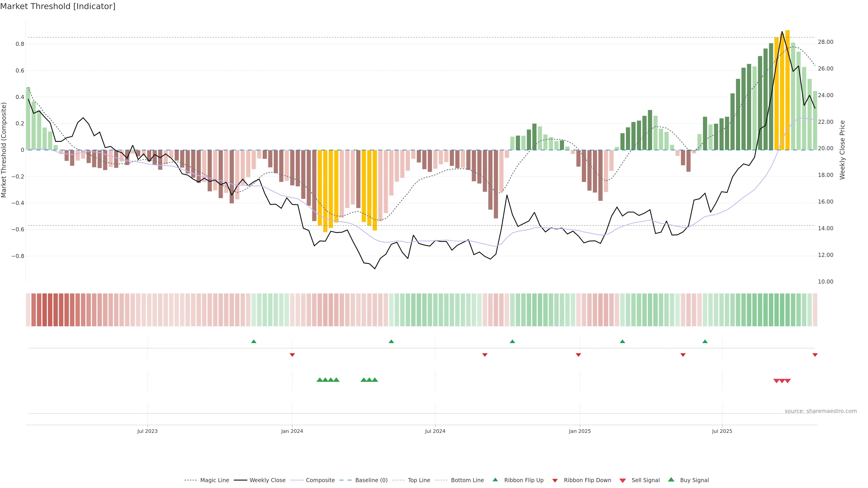Image resolution: width=868 pixels, height=488 pixels.
Task: Click the Jul 2024 x-axis label
Action: [435, 431]
